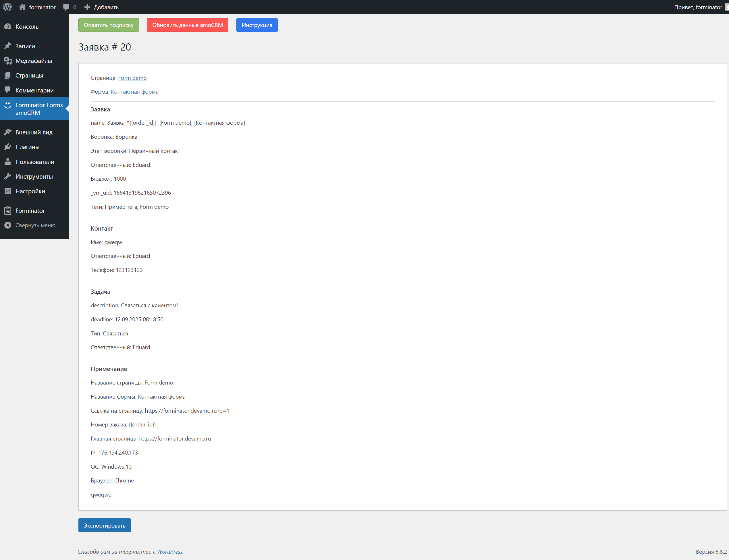Click the Инструменты wrench icon
Image resolution: width=729 pixels, height=560 pixels.
(8, 176)
